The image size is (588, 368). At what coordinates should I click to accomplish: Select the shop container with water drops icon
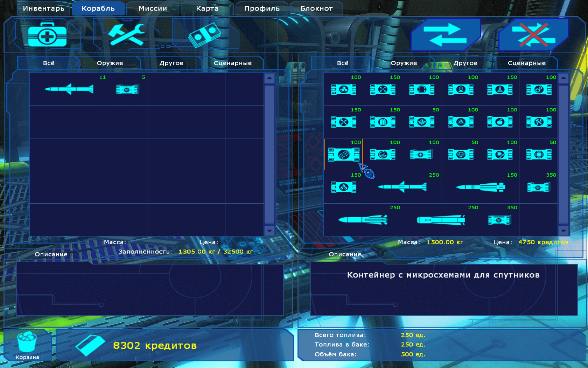pyautogui.click(x=344, y=187)
